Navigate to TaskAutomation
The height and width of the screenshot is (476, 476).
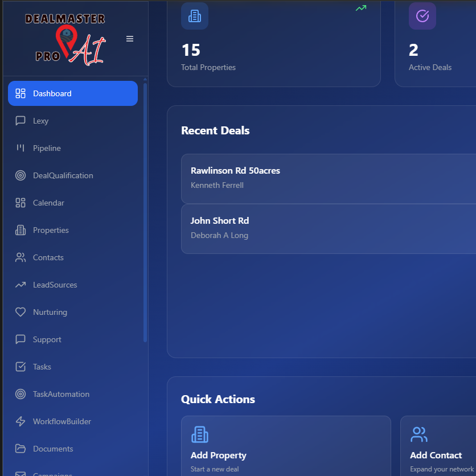click(x=61, y=394)
